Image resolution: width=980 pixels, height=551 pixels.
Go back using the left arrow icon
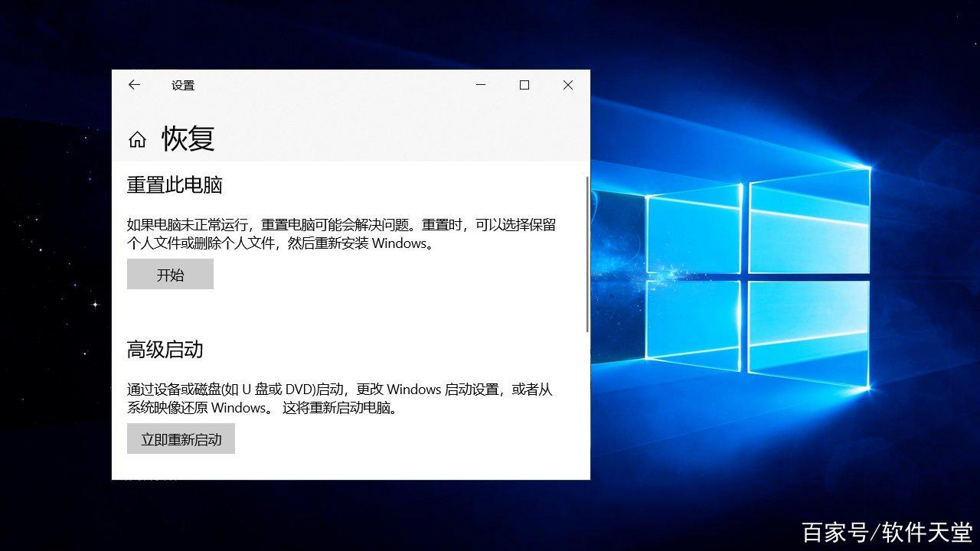[134, 85]
